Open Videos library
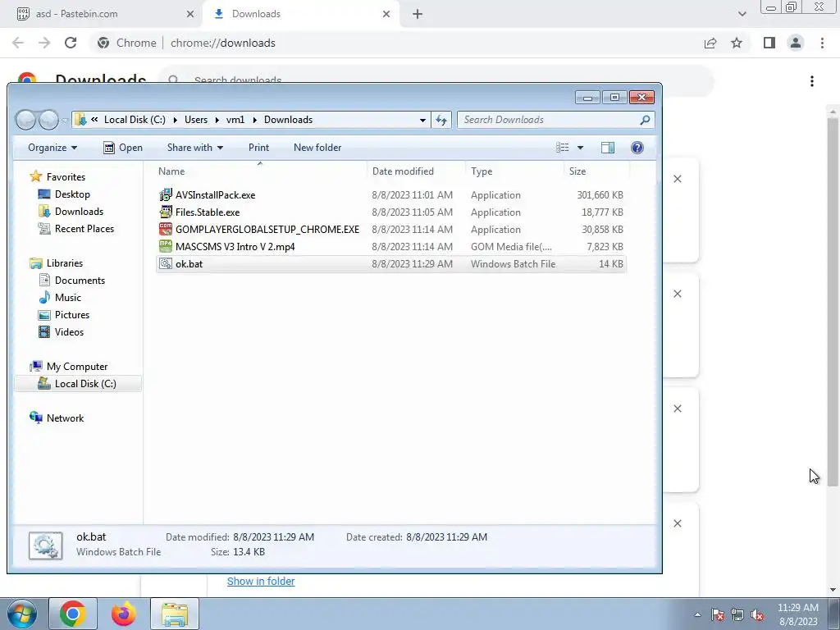The image size is (840, 630). (61, 331)
